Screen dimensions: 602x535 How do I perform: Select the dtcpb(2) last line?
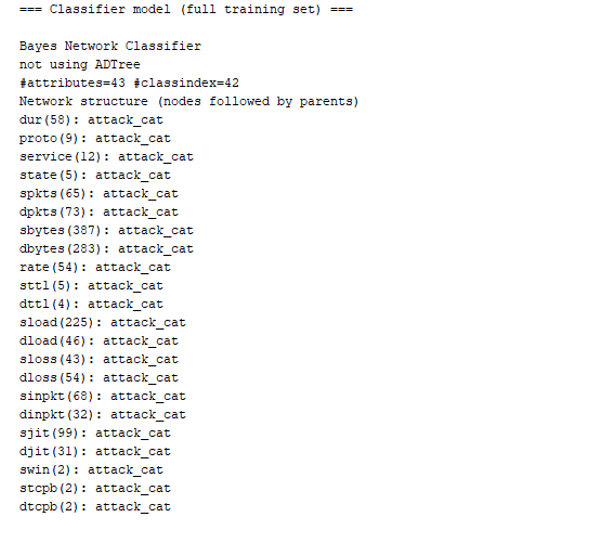coord(95,507)
